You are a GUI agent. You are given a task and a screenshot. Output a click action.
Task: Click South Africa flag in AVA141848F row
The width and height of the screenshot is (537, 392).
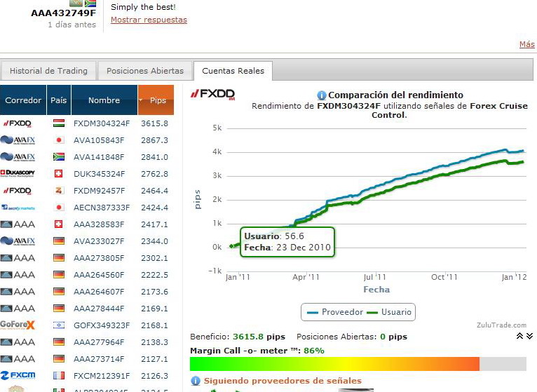(59, 157)
